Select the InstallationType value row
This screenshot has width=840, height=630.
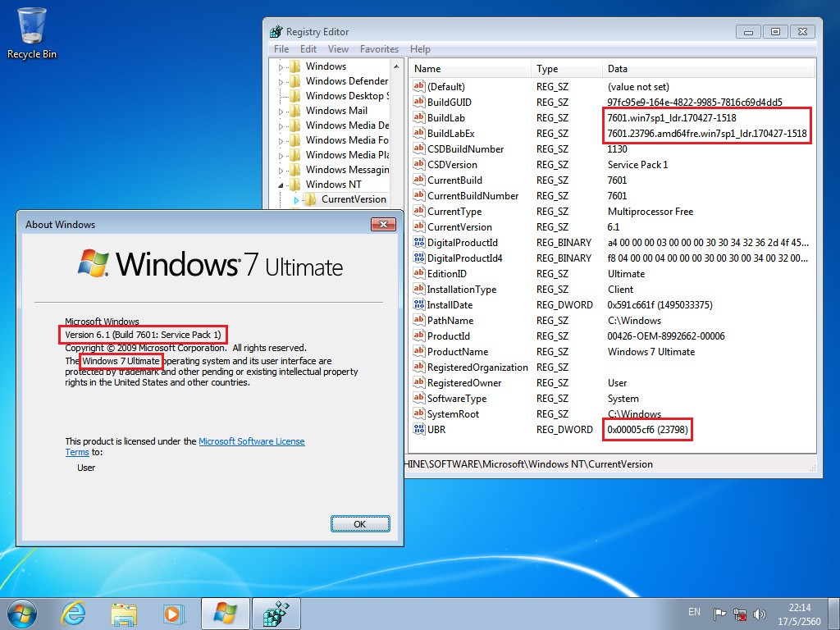(x=612, y=290)
